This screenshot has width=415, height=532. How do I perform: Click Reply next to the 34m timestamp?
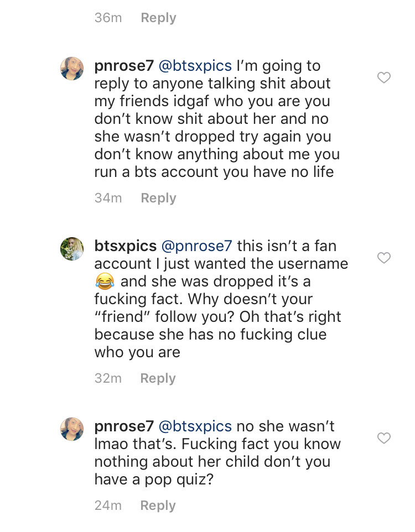point(158,198)
